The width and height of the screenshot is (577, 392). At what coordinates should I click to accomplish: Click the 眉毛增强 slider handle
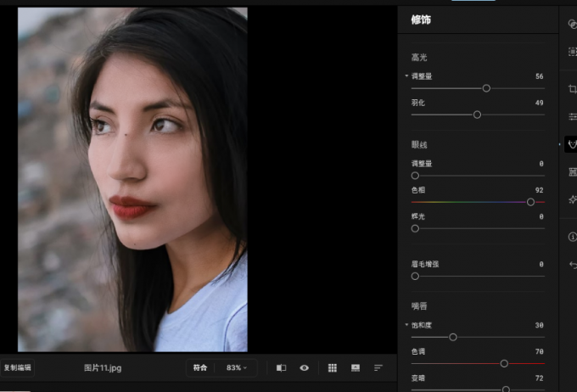(x=415, y=276)
